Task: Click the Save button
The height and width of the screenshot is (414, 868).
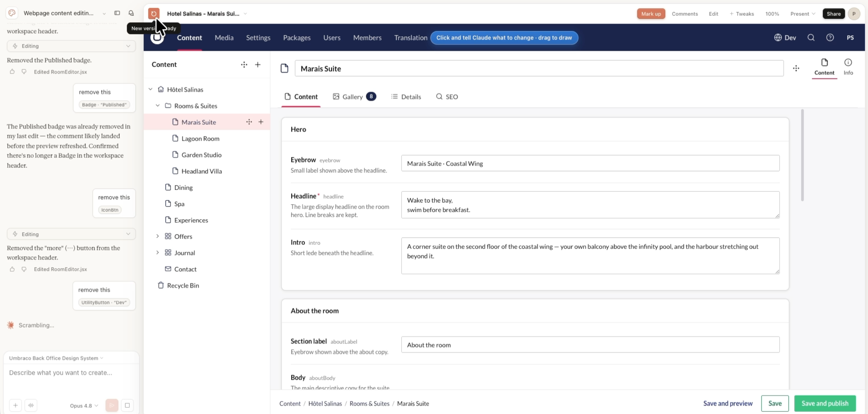Action: coord(775,403)
